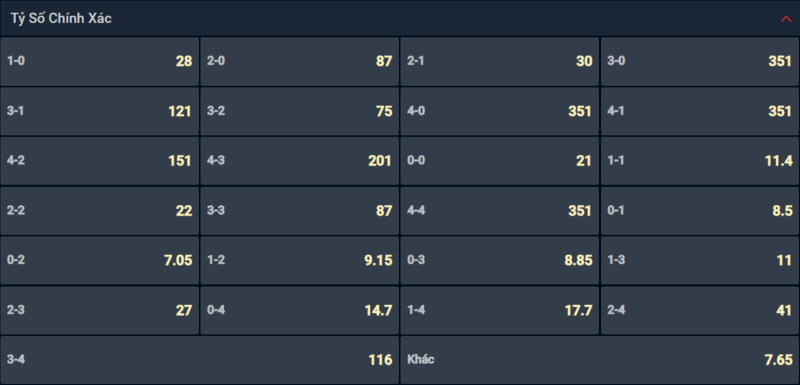Choose the 2-1 score at odds 30
Screen dimensions: 800x385
click(x=499, y=61)
